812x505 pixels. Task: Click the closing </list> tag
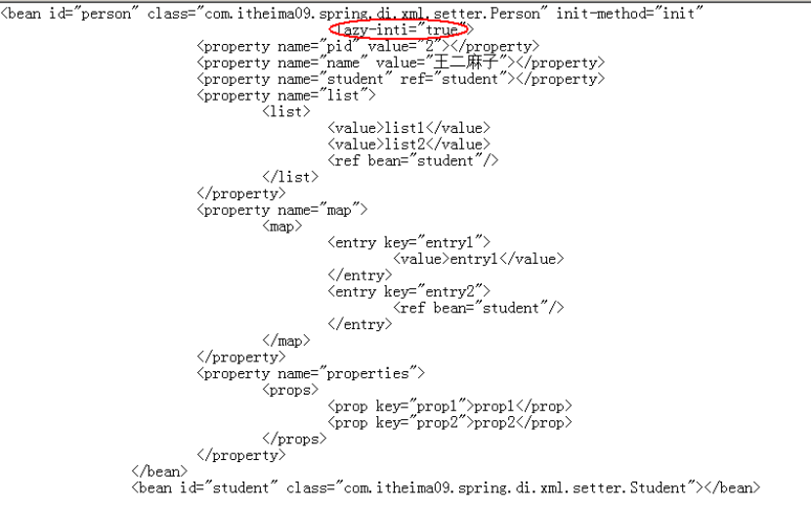(290, 178)
